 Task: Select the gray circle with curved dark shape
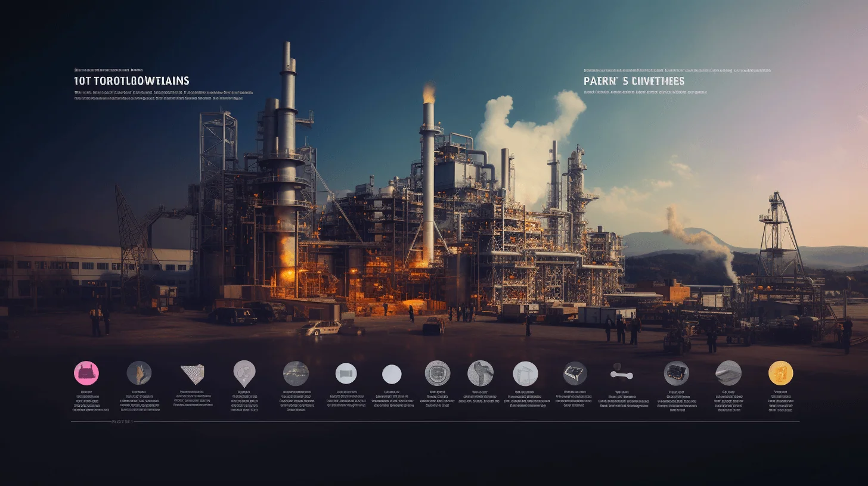[480, 373]
